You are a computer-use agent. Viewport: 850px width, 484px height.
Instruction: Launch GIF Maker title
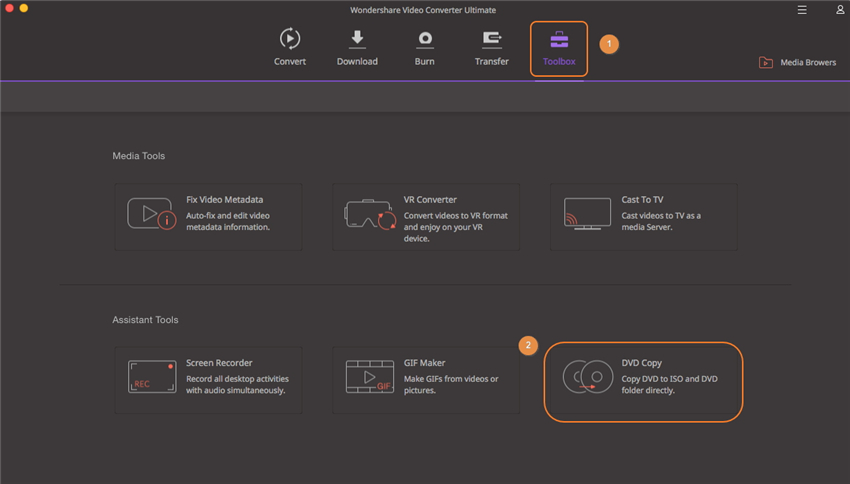click(x=424, y=363)
